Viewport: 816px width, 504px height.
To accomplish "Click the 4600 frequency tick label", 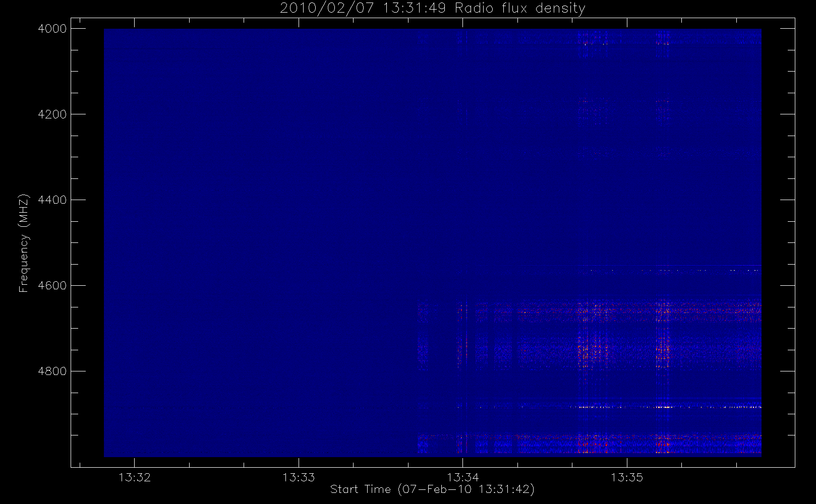I will point(52,286).
